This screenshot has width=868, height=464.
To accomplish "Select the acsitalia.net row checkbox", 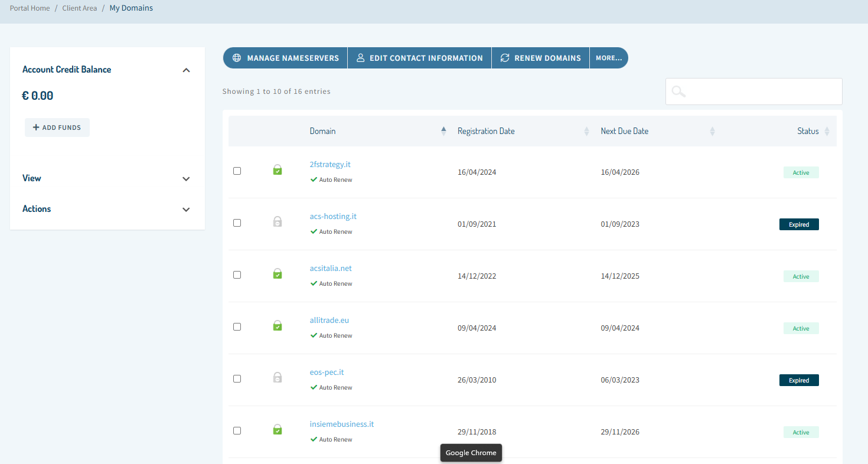I will point(237,275).
